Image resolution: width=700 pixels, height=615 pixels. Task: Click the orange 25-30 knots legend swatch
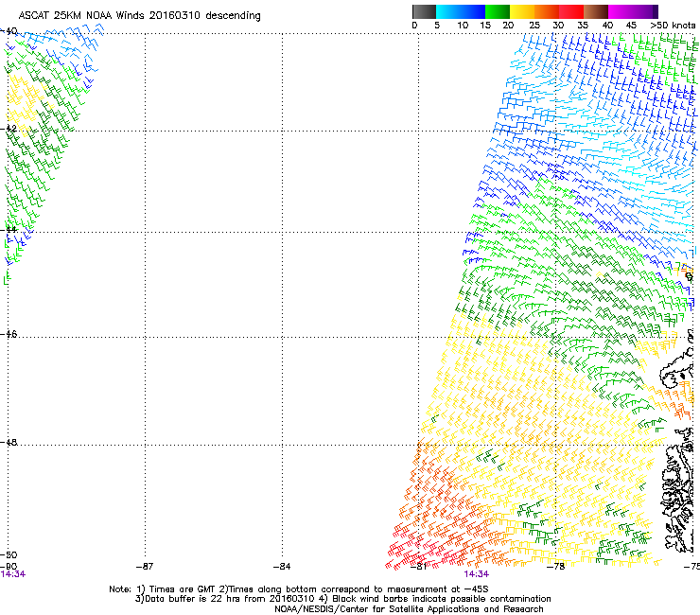point(547,11)
